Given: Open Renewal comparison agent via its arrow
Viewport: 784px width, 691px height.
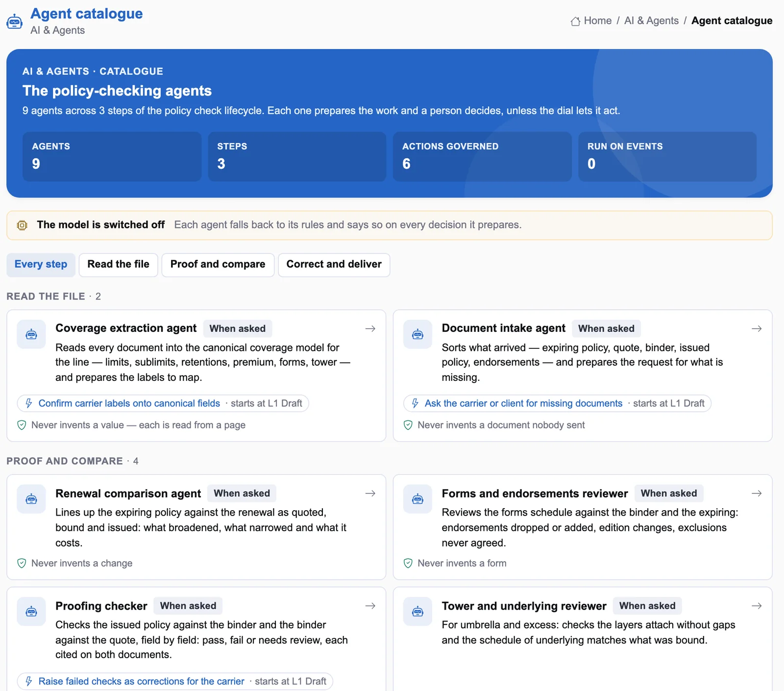Looking at the screenshot, I should click(370, 494).
